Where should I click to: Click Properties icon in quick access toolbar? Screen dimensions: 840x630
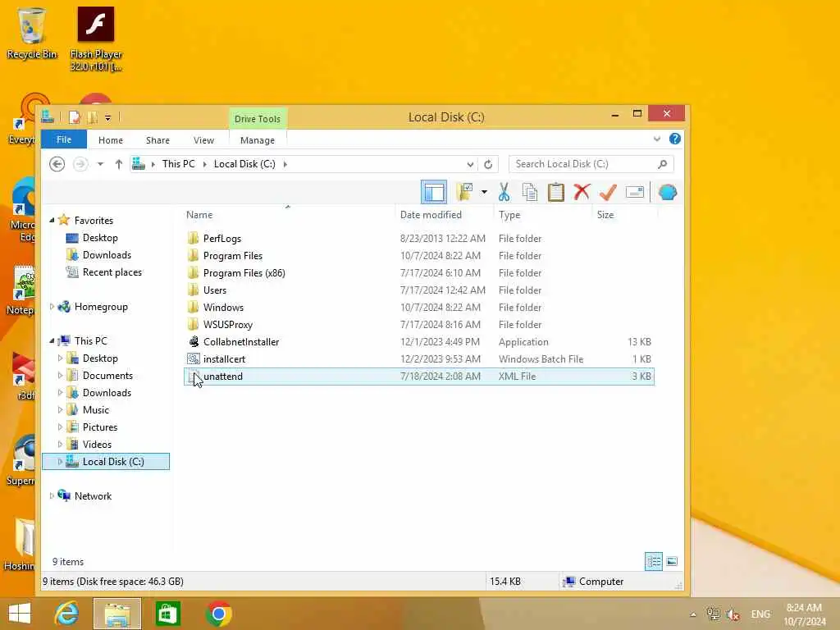coord(75,116)
